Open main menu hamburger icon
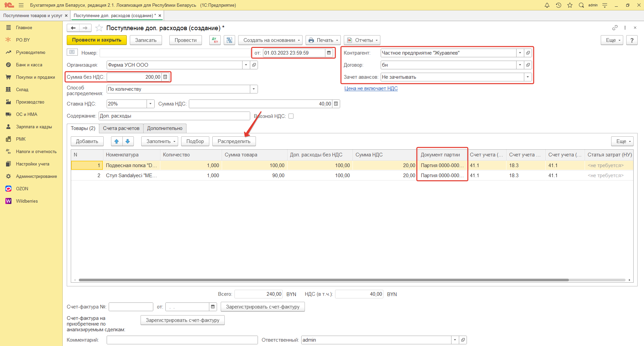The image size is (644, 346). (21, 5)
